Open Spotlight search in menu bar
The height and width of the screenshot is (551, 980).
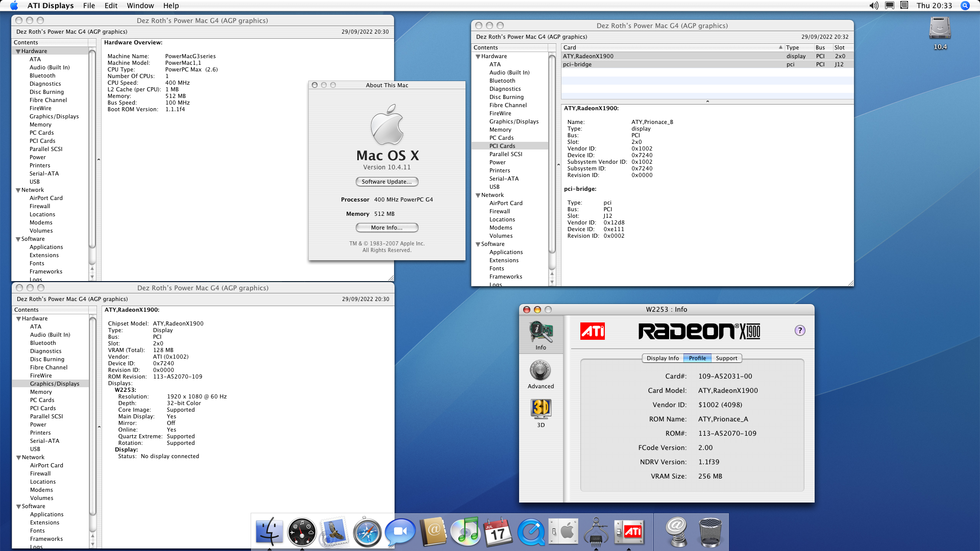(x=965, y=6)
